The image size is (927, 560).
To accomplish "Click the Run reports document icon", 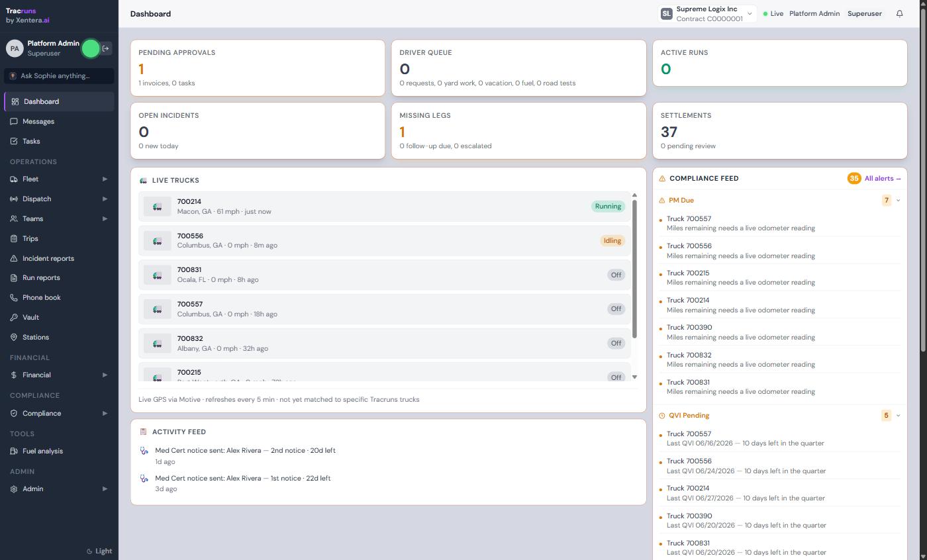I will coord(14,278).
